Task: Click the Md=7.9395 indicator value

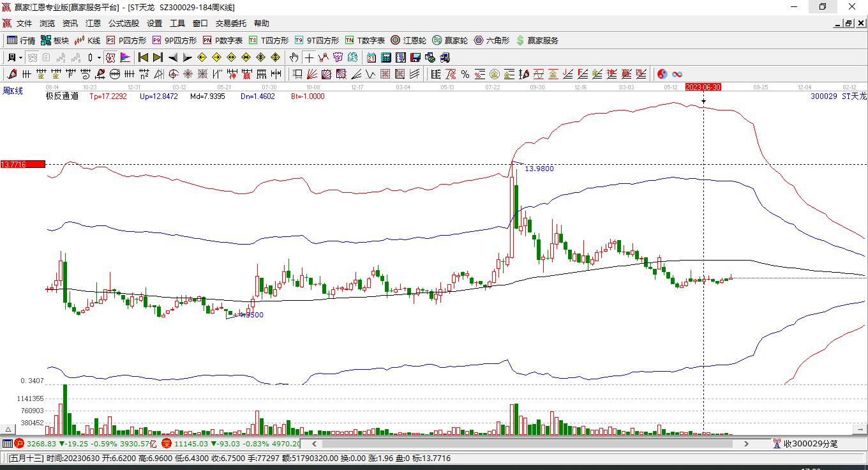Action: pos(207,96)
